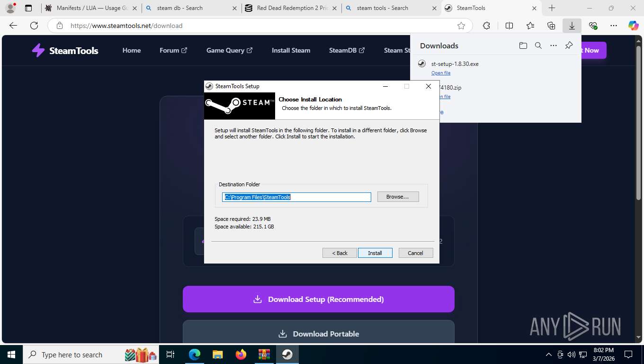This screenshot has height=364, width=644.
Task: Open browser essentials heart icon
Action: pos(593,26)
